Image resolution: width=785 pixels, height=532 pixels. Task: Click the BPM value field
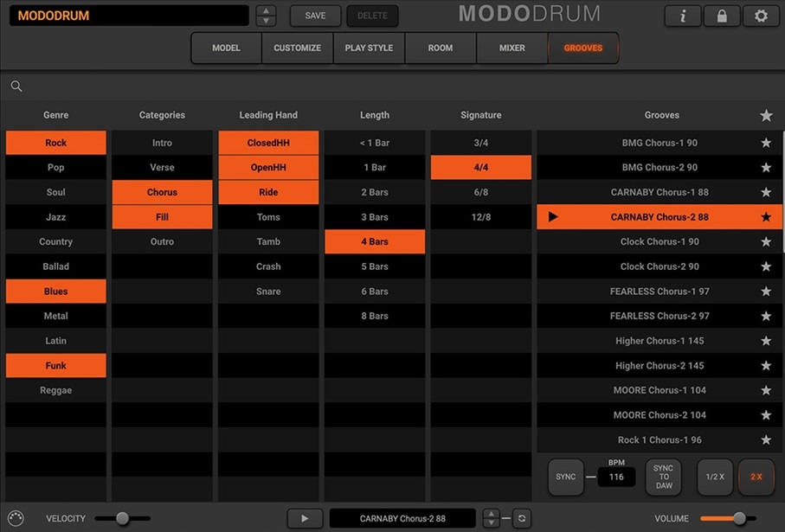click(616, 477)
